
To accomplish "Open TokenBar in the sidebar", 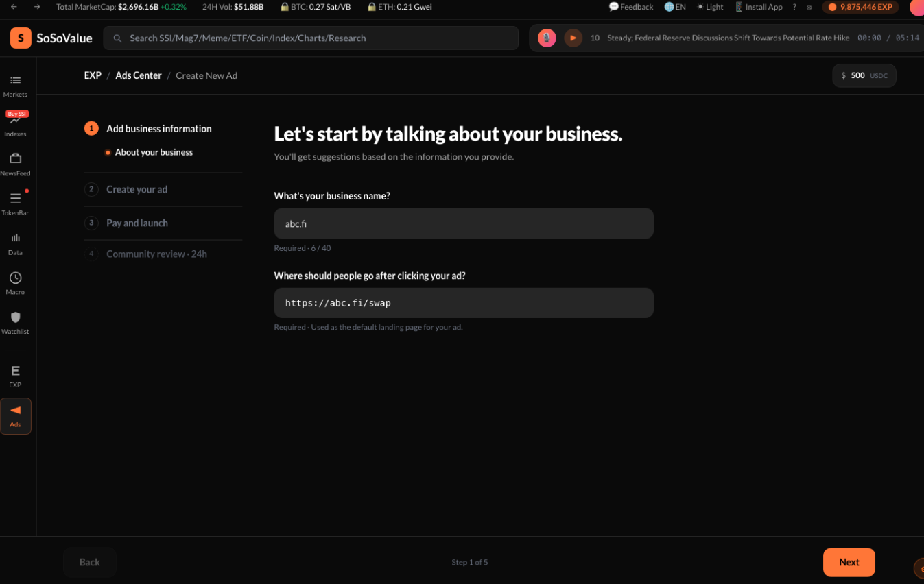I will (x=15, y=204).
